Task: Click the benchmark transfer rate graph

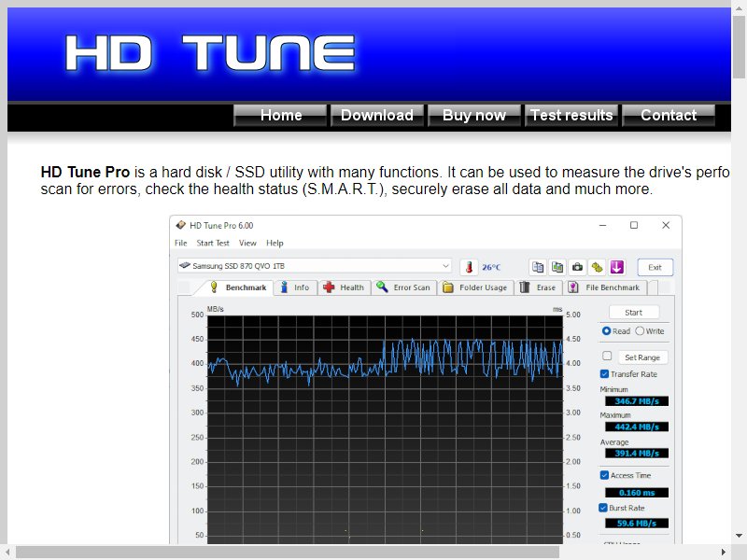Action: pos(385,429)
